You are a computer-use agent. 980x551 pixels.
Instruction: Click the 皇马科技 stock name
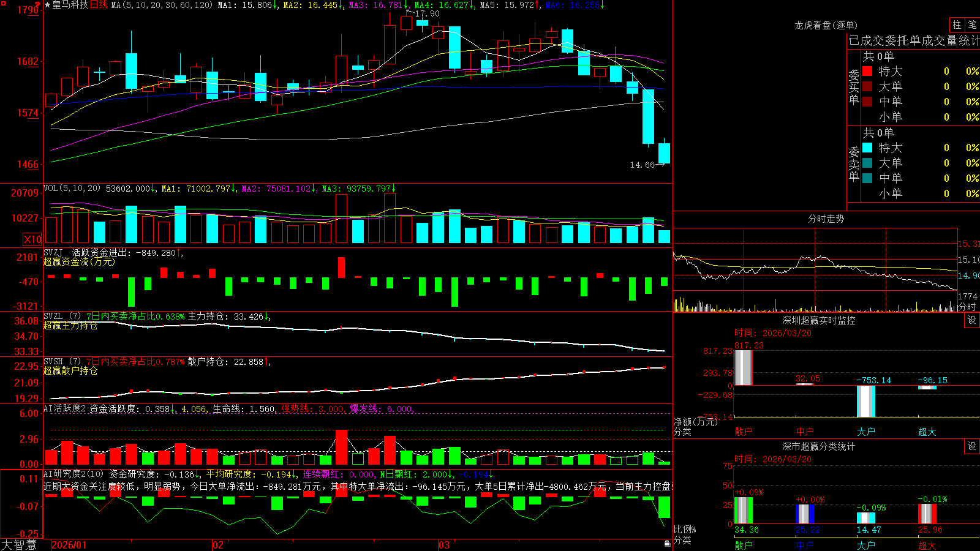coord(70,5)
